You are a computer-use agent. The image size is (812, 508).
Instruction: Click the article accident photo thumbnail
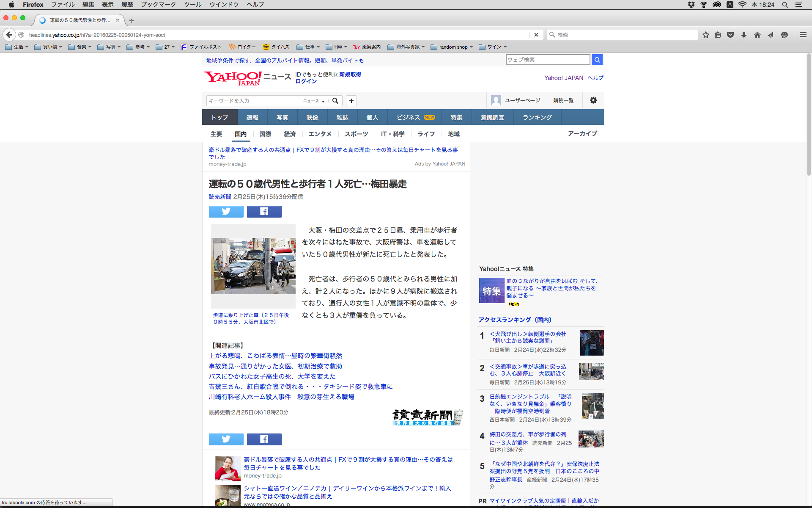(253, 266)
